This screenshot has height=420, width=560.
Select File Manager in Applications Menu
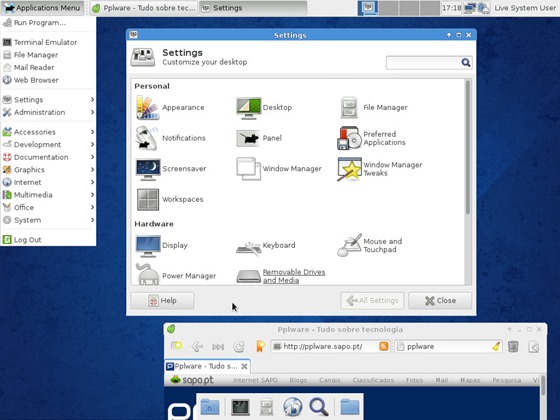(48, 55)
